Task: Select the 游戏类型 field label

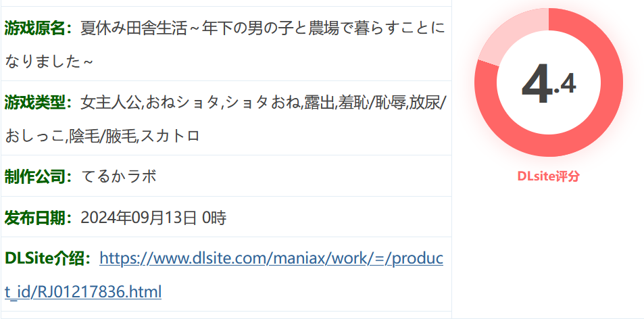Action: tap(39, 103)
